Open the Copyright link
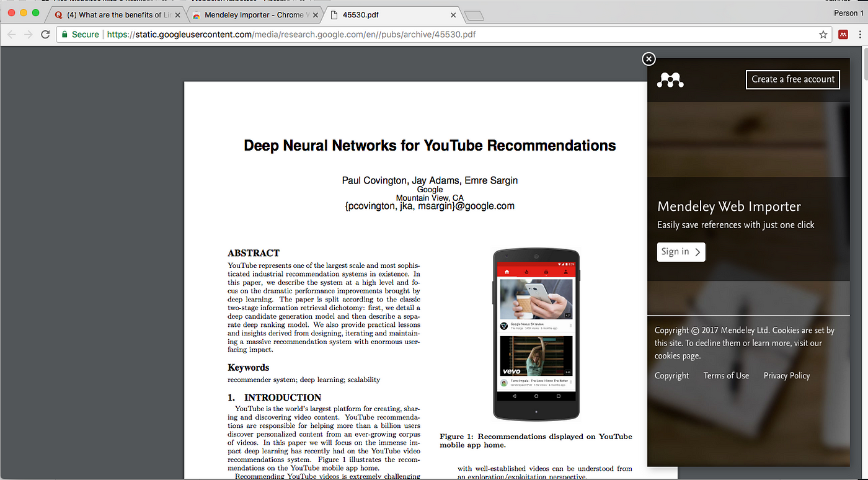Image resolution: width=868 pixels, height=480 pixels. 671,376
